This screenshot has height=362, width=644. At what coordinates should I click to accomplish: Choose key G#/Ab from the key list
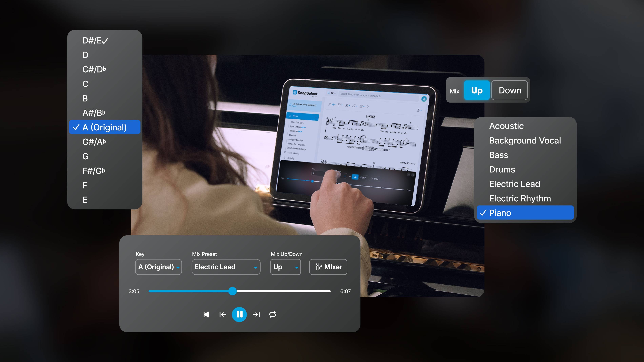[x=94, y=142]
